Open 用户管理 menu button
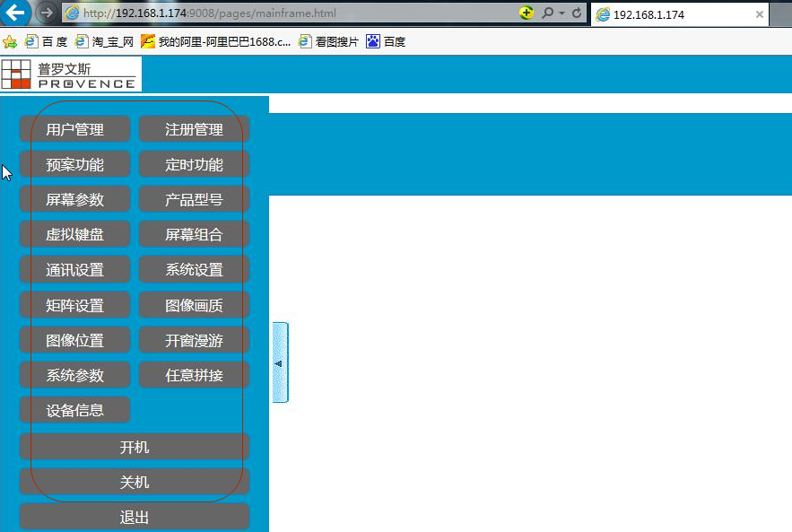 click(x=74, y=129)
